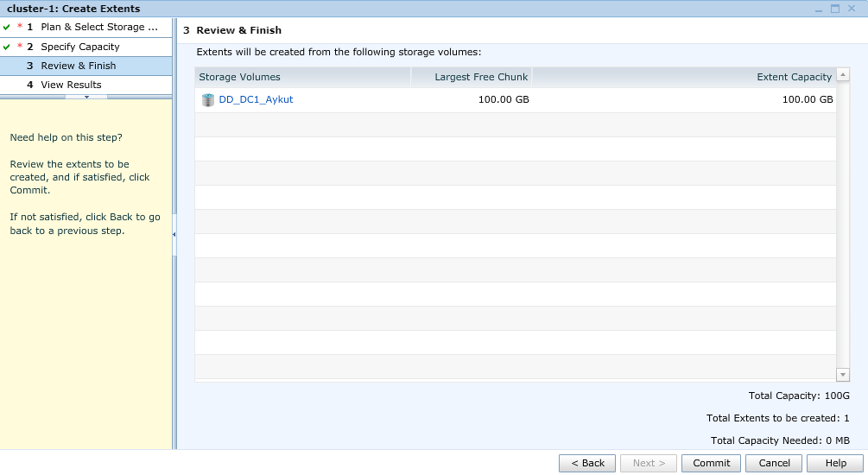
Task: Collapse the wizard steps list with down arrow
Action: point(86,97)
